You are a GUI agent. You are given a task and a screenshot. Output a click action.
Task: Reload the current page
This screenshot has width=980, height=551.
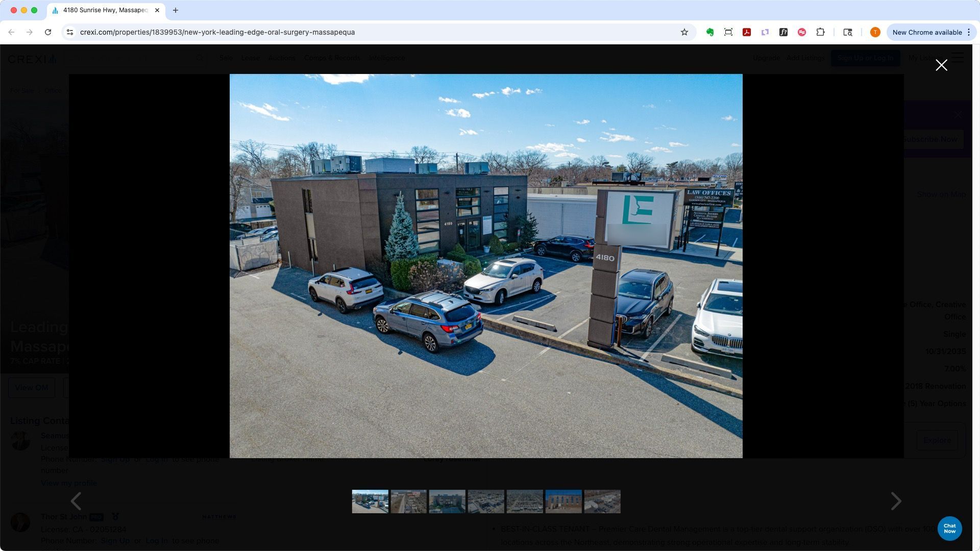[48, 32]
